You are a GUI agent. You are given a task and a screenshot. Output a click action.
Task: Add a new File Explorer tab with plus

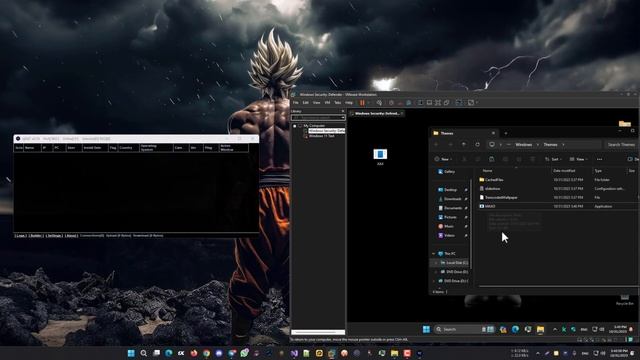(x=506, y=133)
